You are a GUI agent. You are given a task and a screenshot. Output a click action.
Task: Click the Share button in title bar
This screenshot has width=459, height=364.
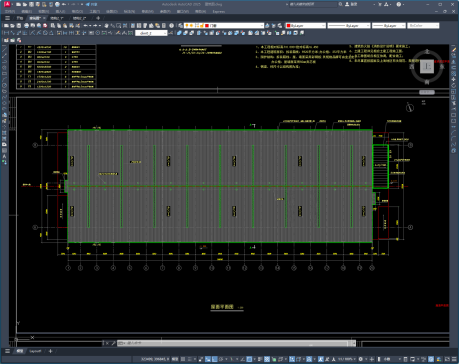pyautogui.click(x=91, y=4)
